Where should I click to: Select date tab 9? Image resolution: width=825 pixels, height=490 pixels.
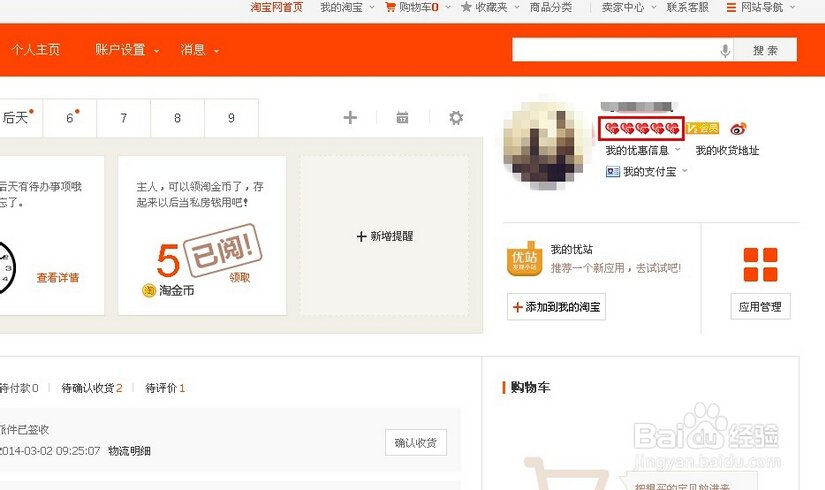pos(231,118)
